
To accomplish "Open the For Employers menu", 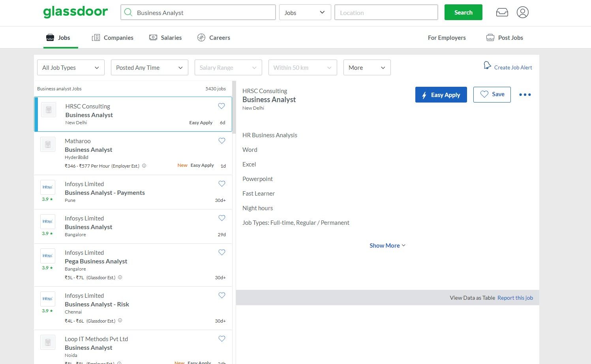I will pyautogui.click(x=447, y=38).
